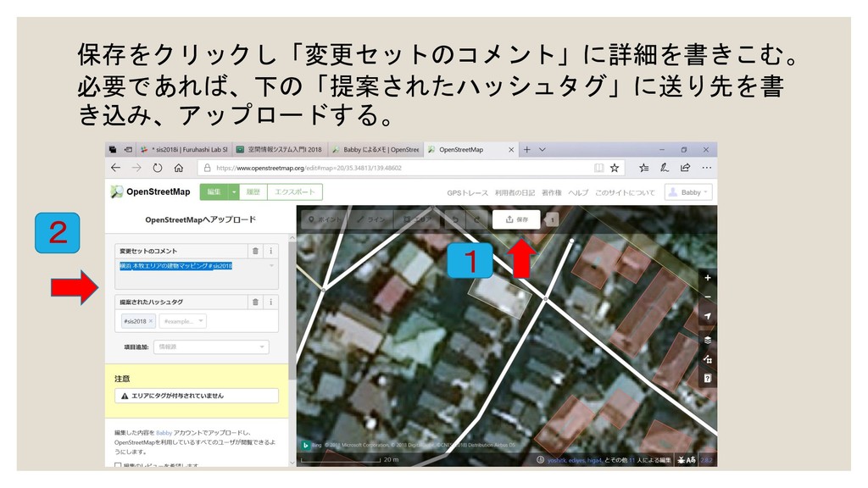Click the green 編集 button
Viewport: 868px width, 488px height.
point(214,192)
